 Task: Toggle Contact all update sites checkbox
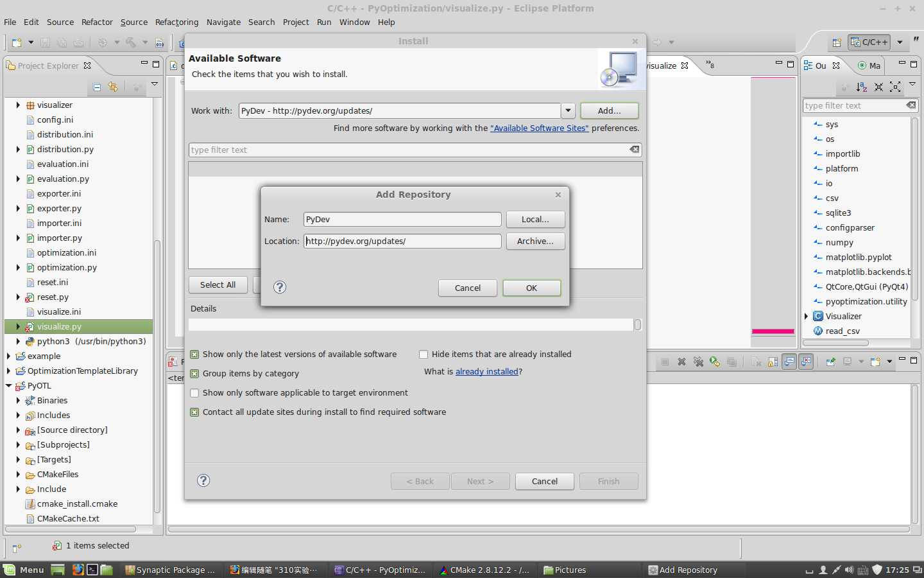tap(194, 412)
